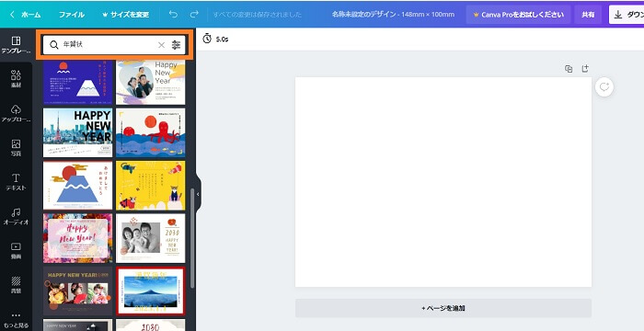Open もっと見る more options
The width and height of the screenshot is (644, 331).
click(16, 320)
